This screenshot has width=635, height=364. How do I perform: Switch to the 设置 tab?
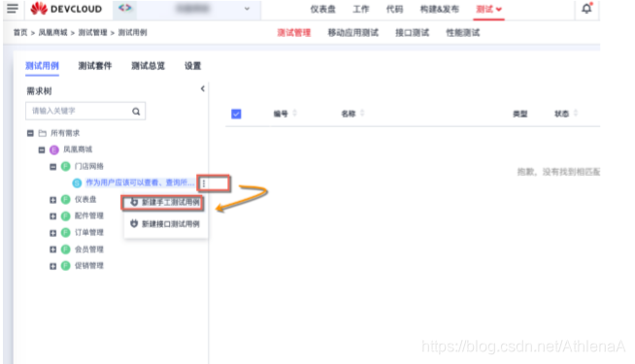[193, 66]
